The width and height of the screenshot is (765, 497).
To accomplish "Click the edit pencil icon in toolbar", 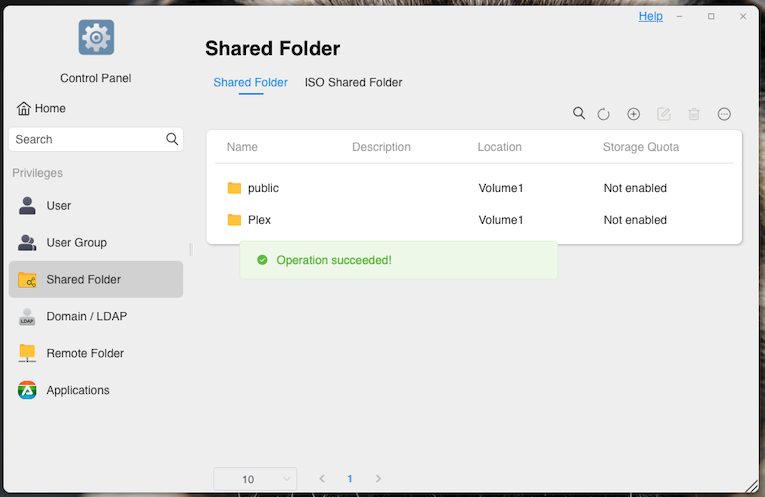I will point(664,114).
